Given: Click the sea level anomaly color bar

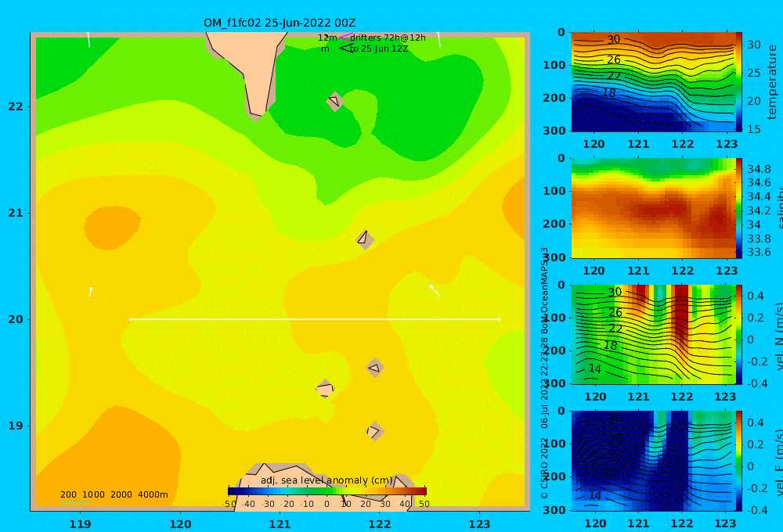Looking at the screenshot, I should click(x=327, y=491).
